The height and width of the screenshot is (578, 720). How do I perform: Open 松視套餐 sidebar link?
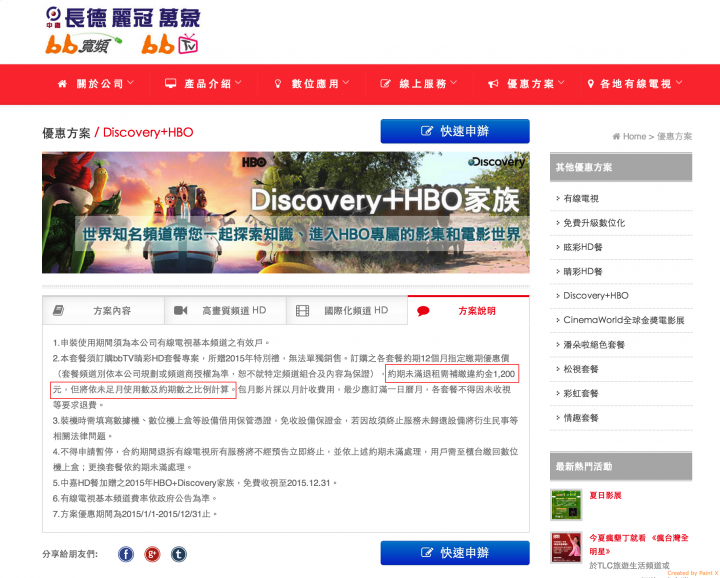pos(581,369)
